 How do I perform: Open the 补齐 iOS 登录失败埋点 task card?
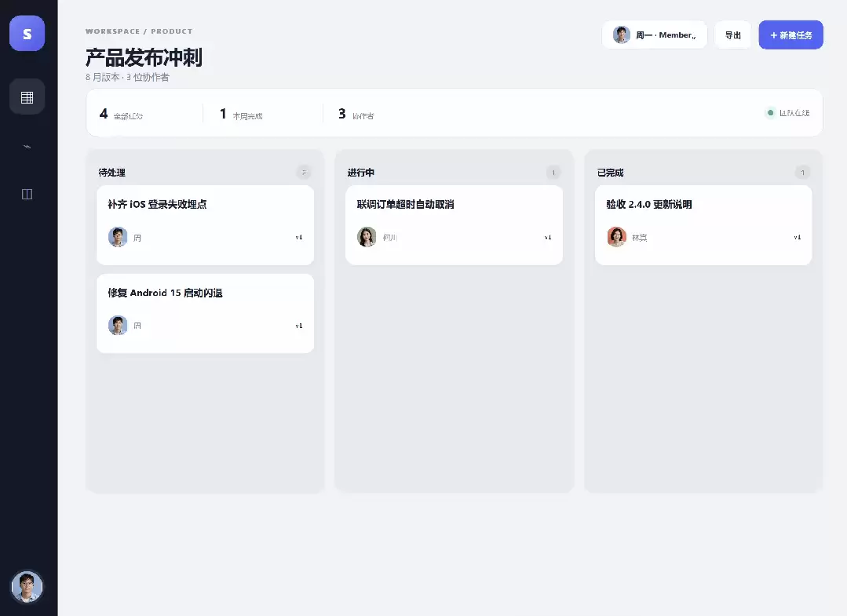click(x=205, y=225)
